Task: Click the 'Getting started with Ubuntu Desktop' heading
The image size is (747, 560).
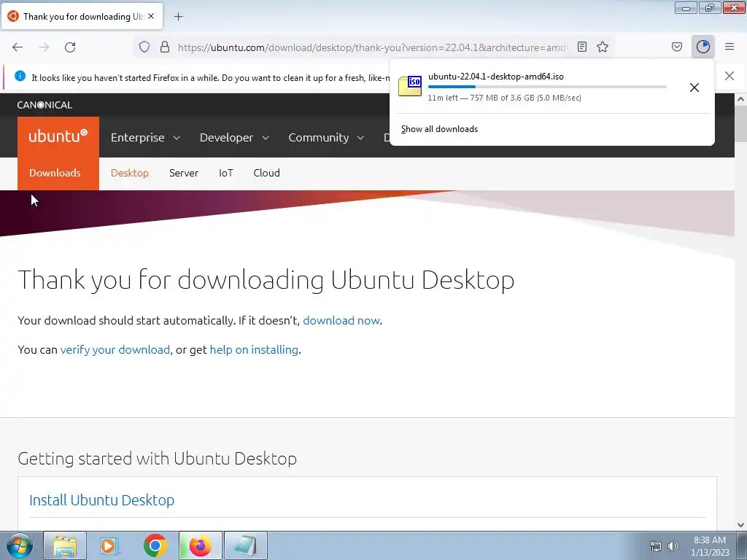Action: click(158, 458)
